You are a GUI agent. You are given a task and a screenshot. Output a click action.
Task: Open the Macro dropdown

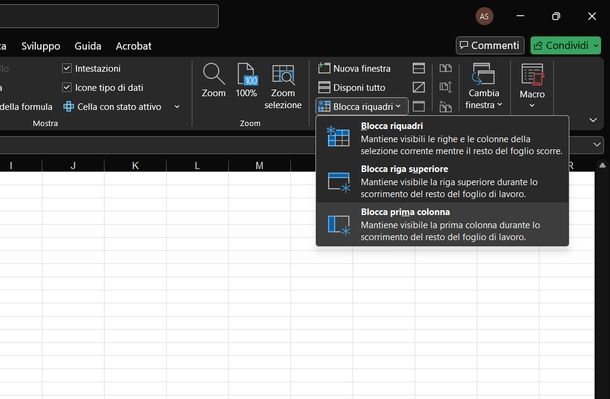point(532,86)
